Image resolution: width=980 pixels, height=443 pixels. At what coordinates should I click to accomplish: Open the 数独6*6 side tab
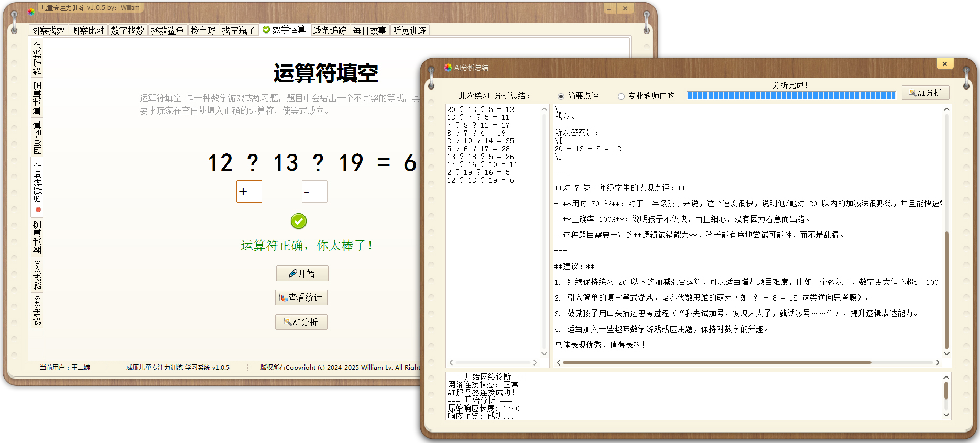coord(37,275)
